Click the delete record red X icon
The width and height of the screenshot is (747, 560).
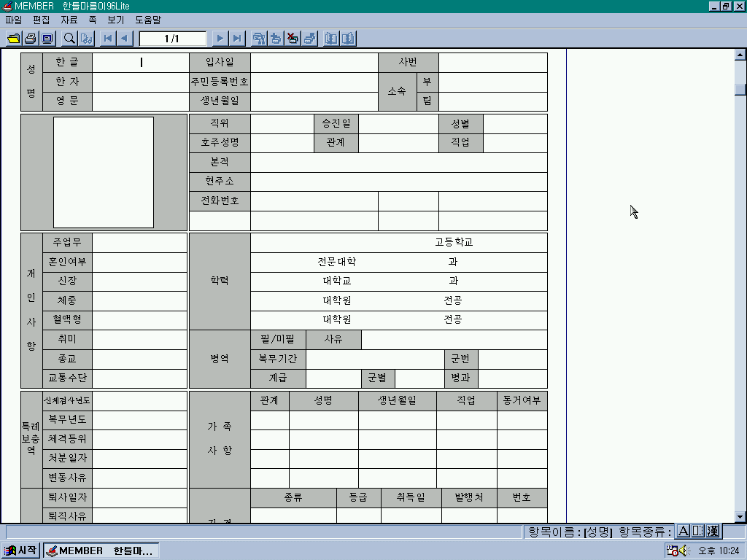click(293, 39)
